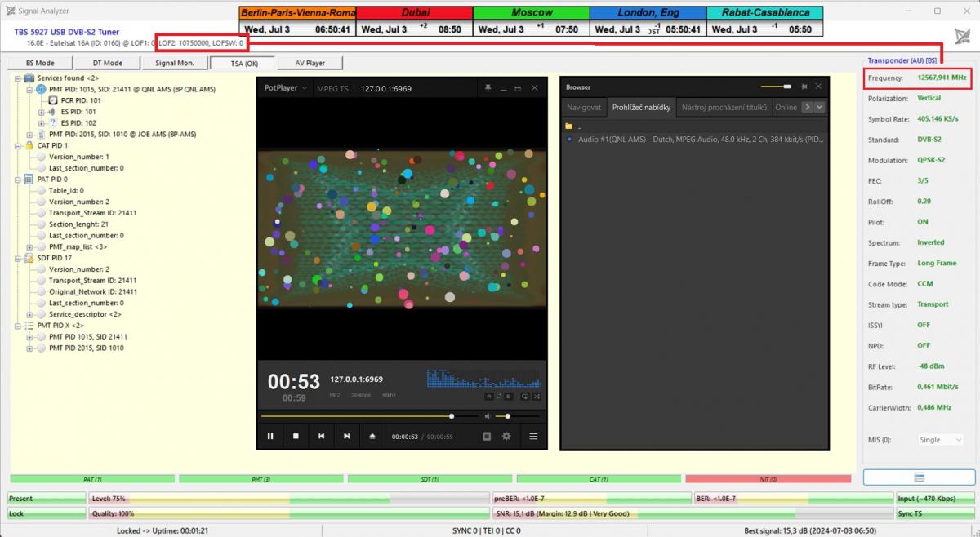Click the satellite dish icon at top right

pyautogui.click(x=962, y=36)
